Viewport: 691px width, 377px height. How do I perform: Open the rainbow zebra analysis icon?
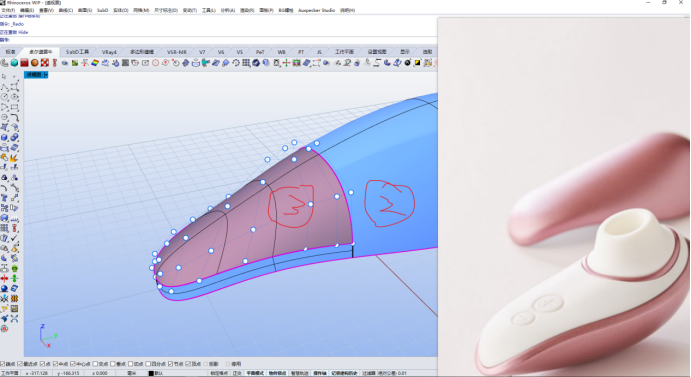point(95,63)
